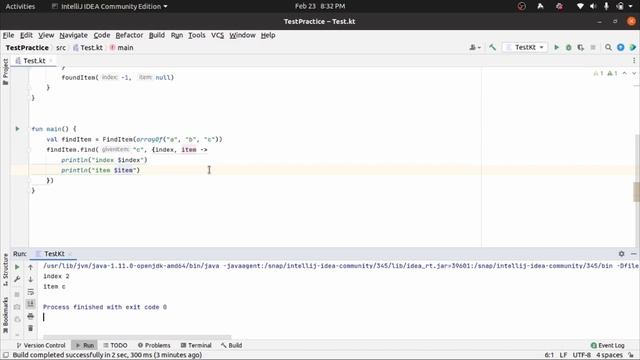640x360 pixels.
Task: Open the Tools menu
Action: tap(197, 35)
